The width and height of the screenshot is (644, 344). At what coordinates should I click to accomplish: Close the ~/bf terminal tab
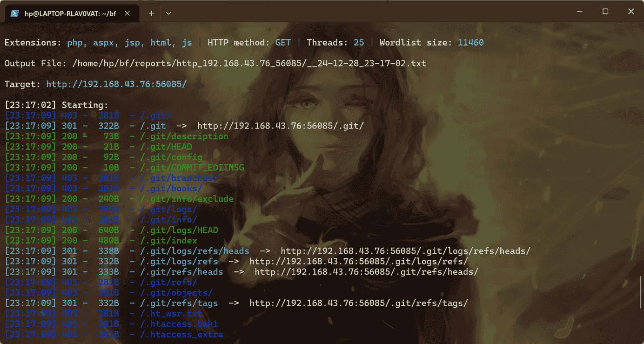127,13
